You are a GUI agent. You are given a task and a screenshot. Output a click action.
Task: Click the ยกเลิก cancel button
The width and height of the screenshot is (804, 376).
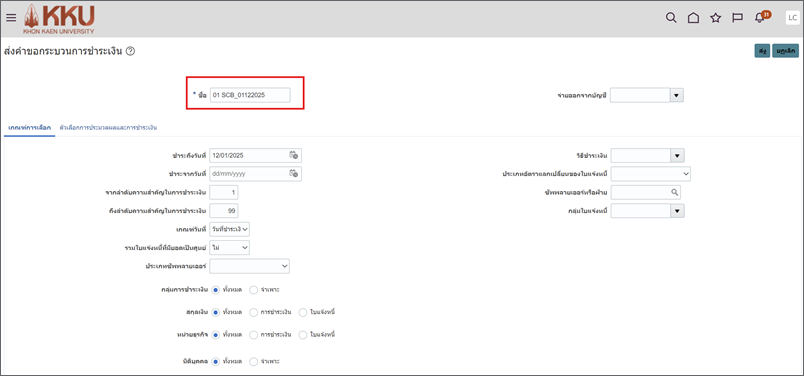(786, 51)
